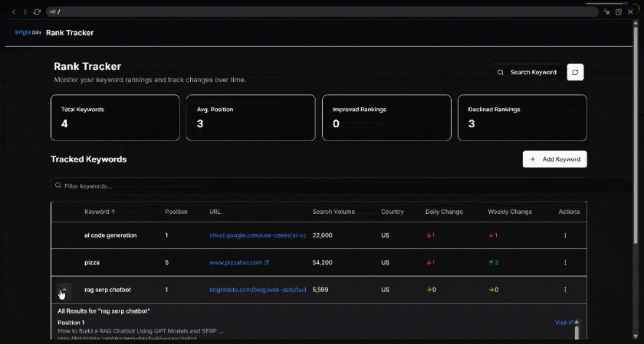Image resolution: width=644 pixels, height=345 pixels.
Task: Click search volume value 5,599
Action: (x=320, y=290)
